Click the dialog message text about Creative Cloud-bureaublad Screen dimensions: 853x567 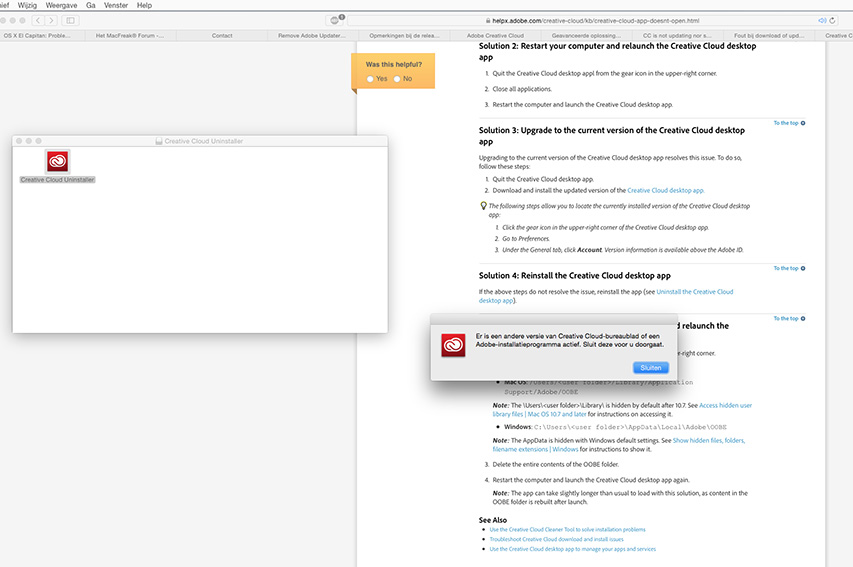(570, 340)
